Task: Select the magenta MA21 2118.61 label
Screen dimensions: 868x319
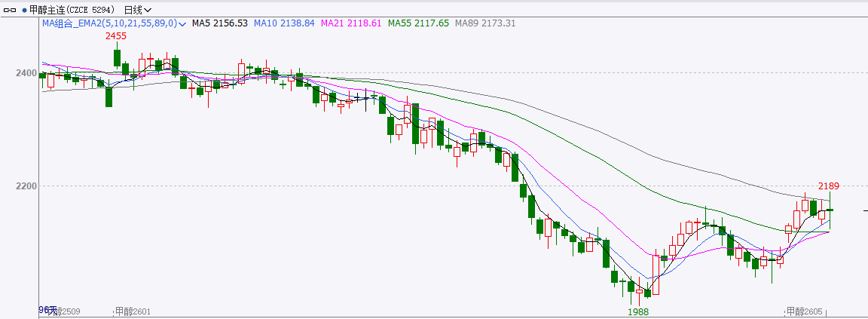Action: (351, 23)
